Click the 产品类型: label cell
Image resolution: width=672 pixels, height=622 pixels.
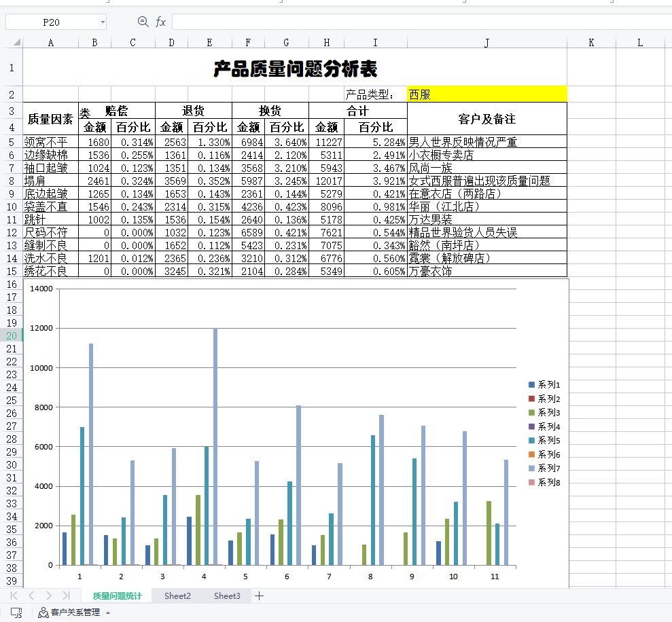tap(375, 94)
